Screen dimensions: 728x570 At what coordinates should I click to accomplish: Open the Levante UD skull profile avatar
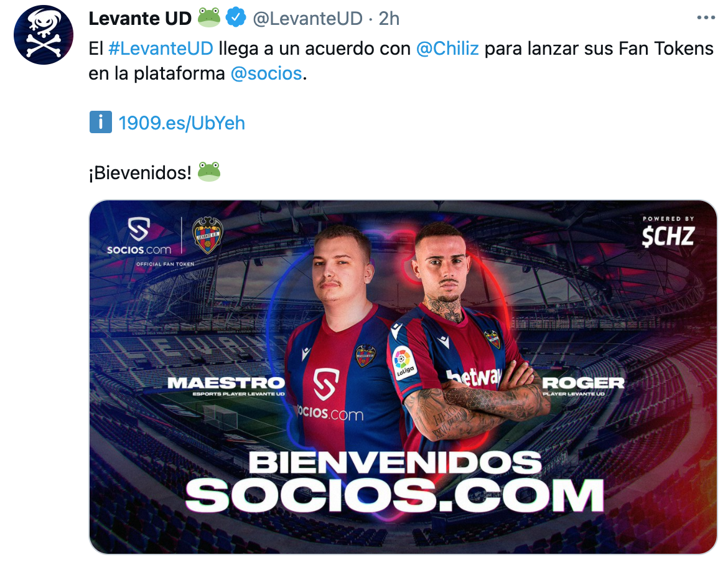coord(43,35)
